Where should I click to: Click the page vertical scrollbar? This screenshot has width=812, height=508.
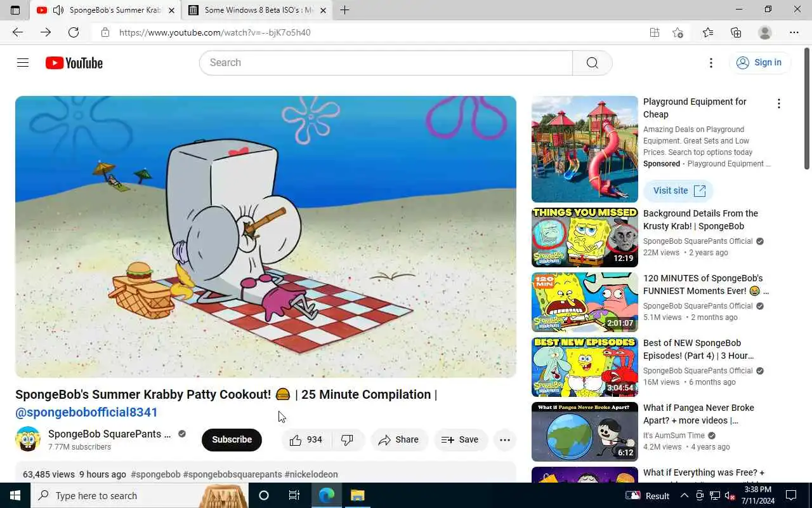point(807,108)
